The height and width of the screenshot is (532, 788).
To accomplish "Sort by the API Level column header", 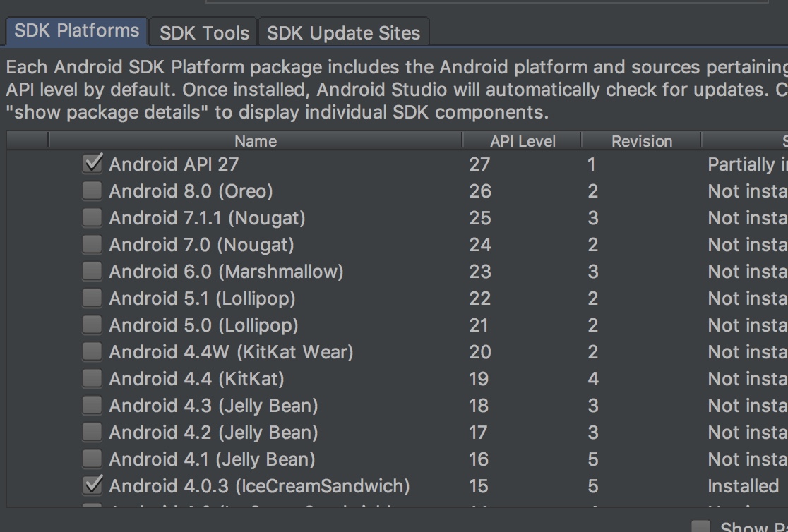I will [x=523, y=141].
